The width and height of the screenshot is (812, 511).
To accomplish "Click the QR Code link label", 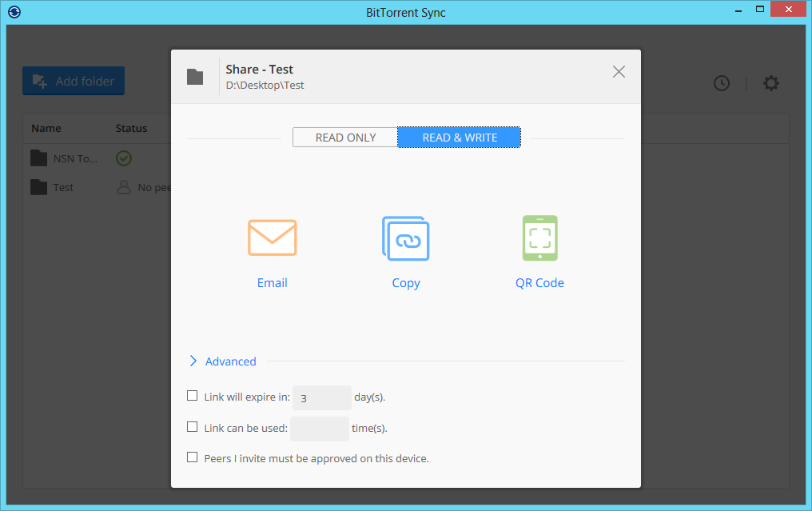I will point(539,283).
